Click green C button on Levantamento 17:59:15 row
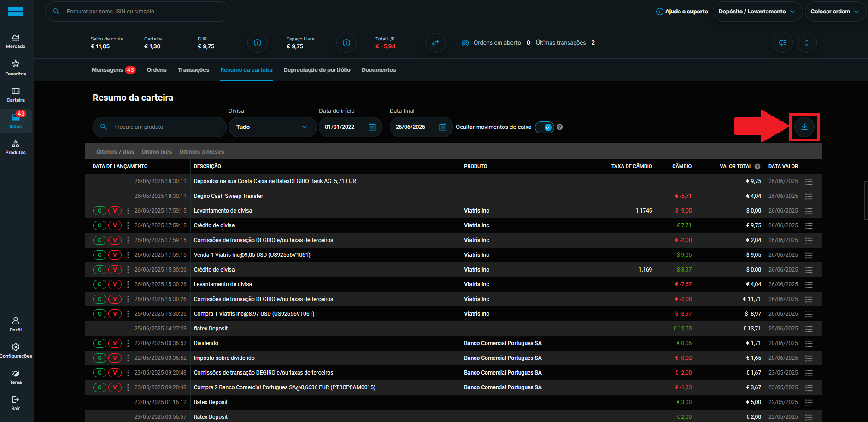 coord(100,211)
